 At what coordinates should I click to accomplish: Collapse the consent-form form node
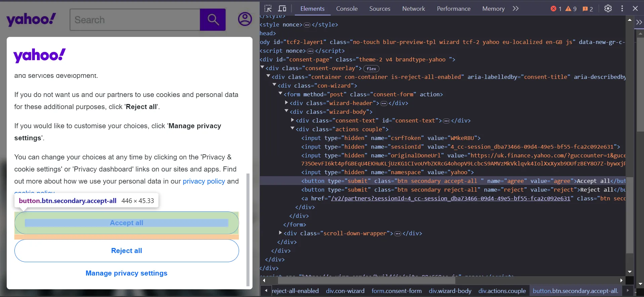pos(280,94)
